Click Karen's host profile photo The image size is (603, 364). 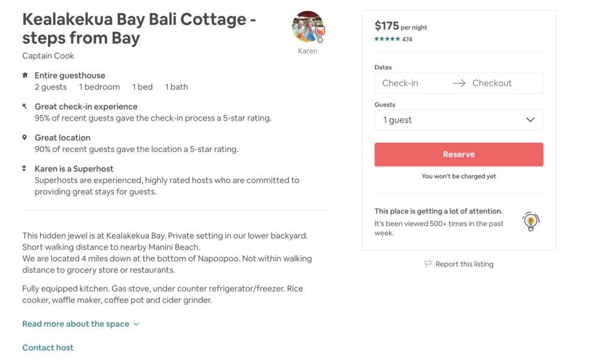point(307,27)
